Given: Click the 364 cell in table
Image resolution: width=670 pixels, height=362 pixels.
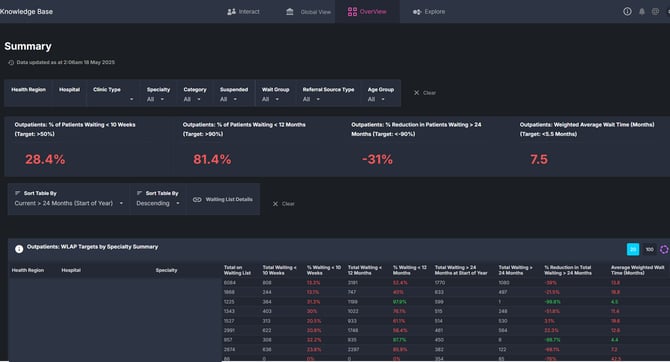Looking at the screenshot, I should (267, 302).
